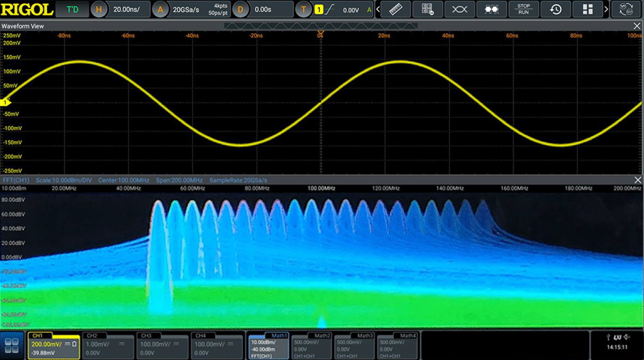The image size is (644, 360).
Task: Click the eye diagram analysis icon
Action: click(x=459, y=10)
